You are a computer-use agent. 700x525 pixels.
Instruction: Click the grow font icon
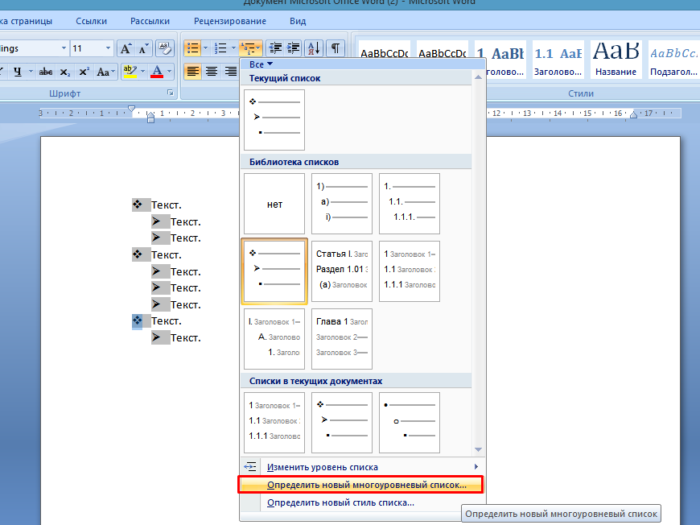[126, 48]
